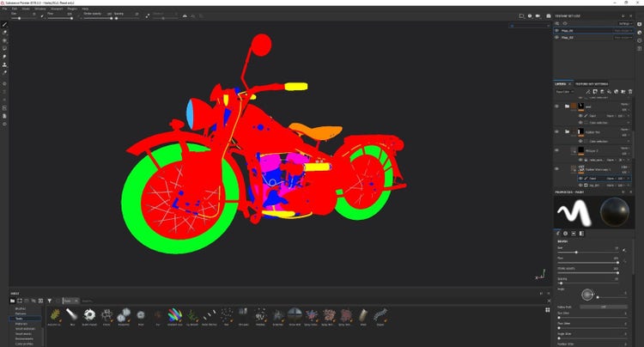Open the Base Color channel dropdown
The width and height of the screenshot is (644, 347).
tap(565, 90)
